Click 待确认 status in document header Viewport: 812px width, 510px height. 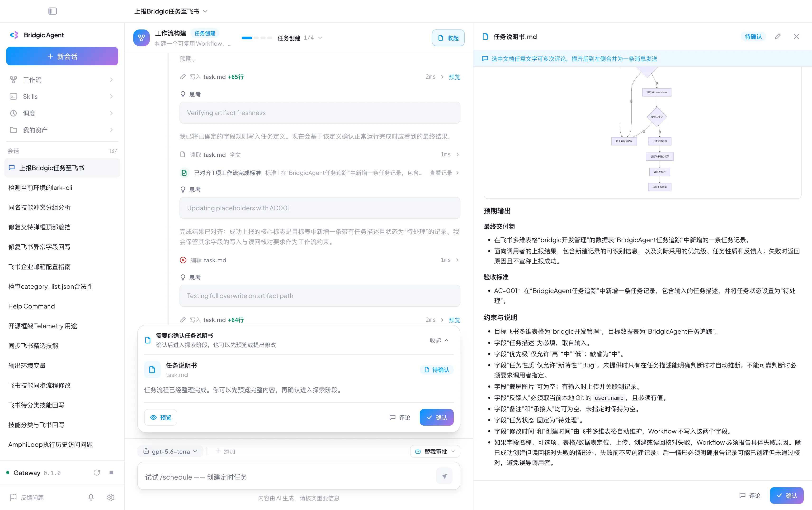(753, 36)
